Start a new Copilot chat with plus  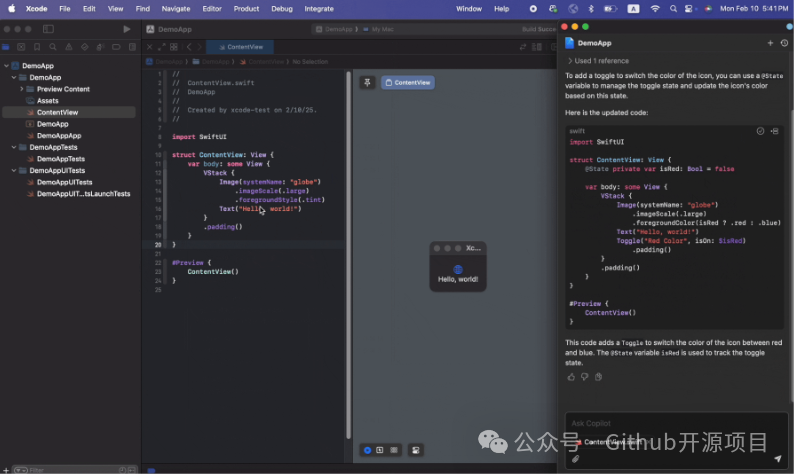pyautogui.click(x=770, y=43)
